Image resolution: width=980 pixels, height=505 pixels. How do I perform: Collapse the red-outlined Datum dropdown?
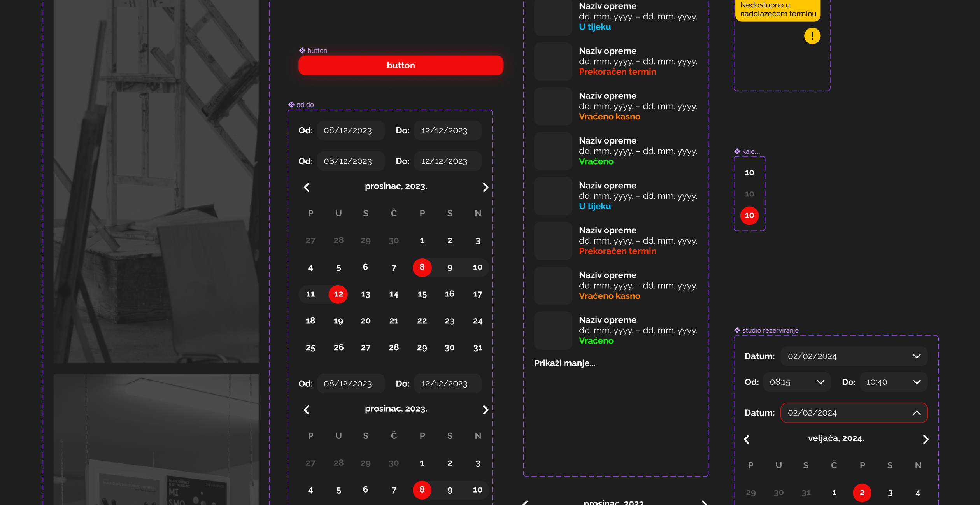tap(916, 413)
